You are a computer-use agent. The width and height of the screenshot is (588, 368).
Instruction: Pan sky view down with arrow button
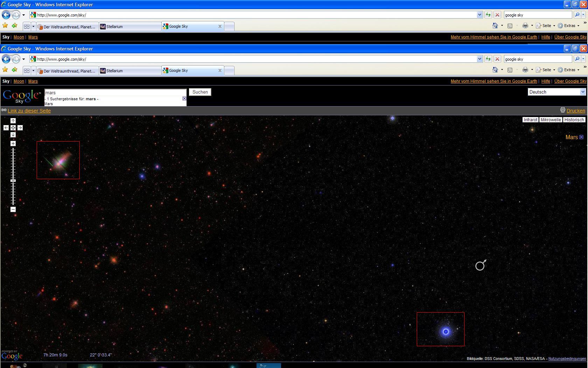pyautogui.click(x=13, y=135)
